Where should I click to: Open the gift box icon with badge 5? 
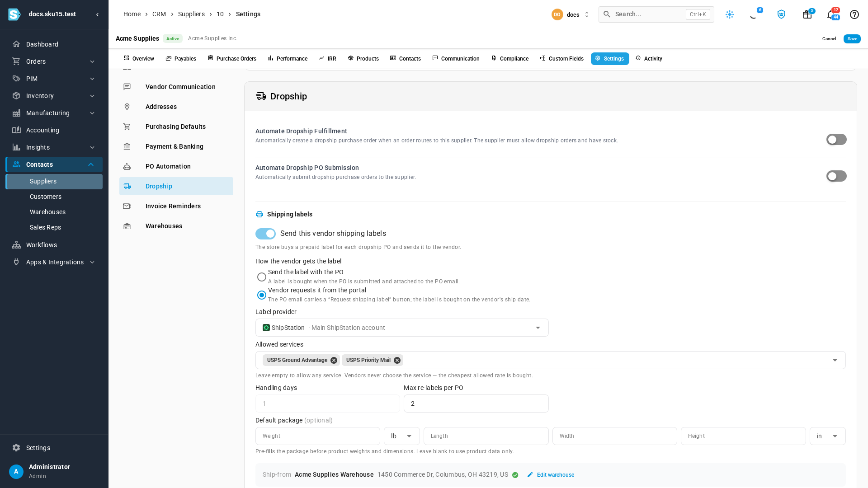[807, 14]
